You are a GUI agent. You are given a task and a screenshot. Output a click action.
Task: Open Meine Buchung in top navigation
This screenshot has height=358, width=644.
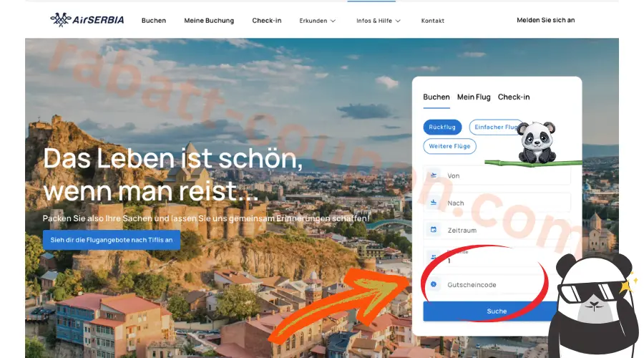(209, 21)
